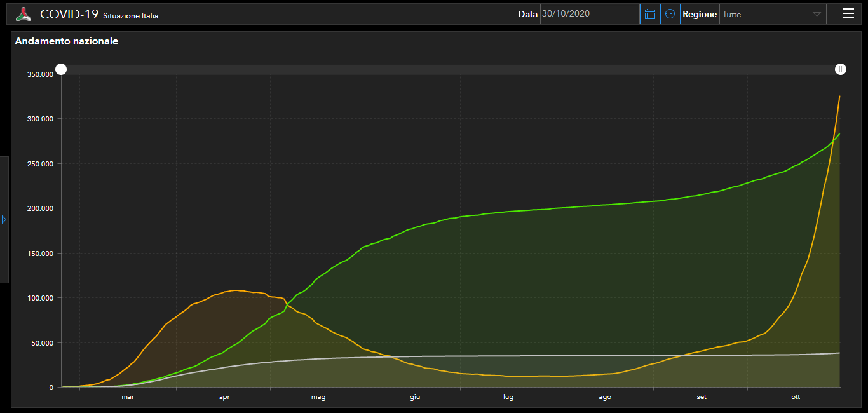Open the calendar date picker icon
Viewport: 868px width, 413px height.
pos(649,14)
